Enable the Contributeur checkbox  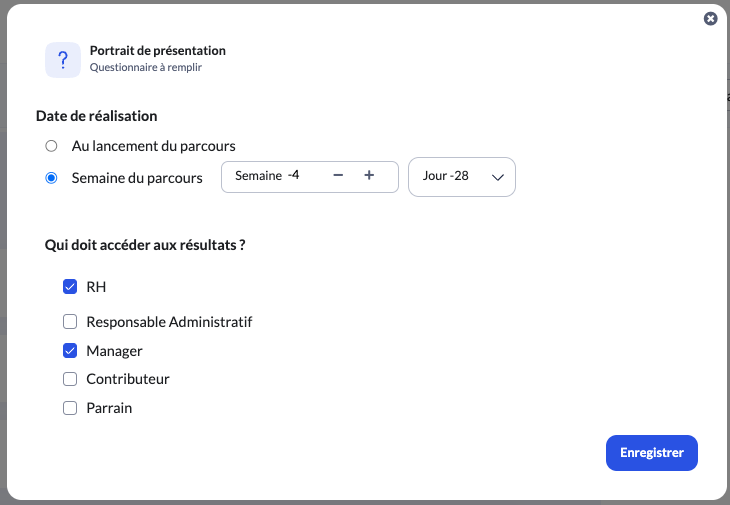(70, 379)
